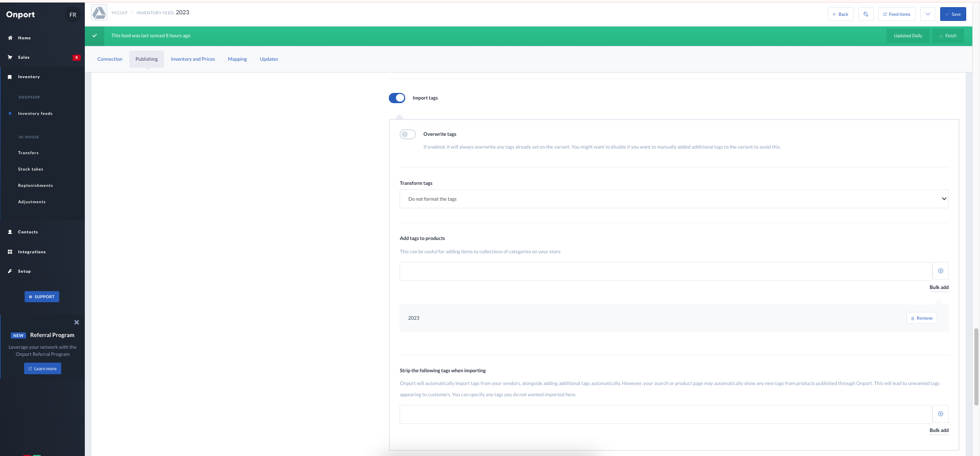Remove the 2023 tag
This screenshot has height=456, width=980.
tap(922, 318)
